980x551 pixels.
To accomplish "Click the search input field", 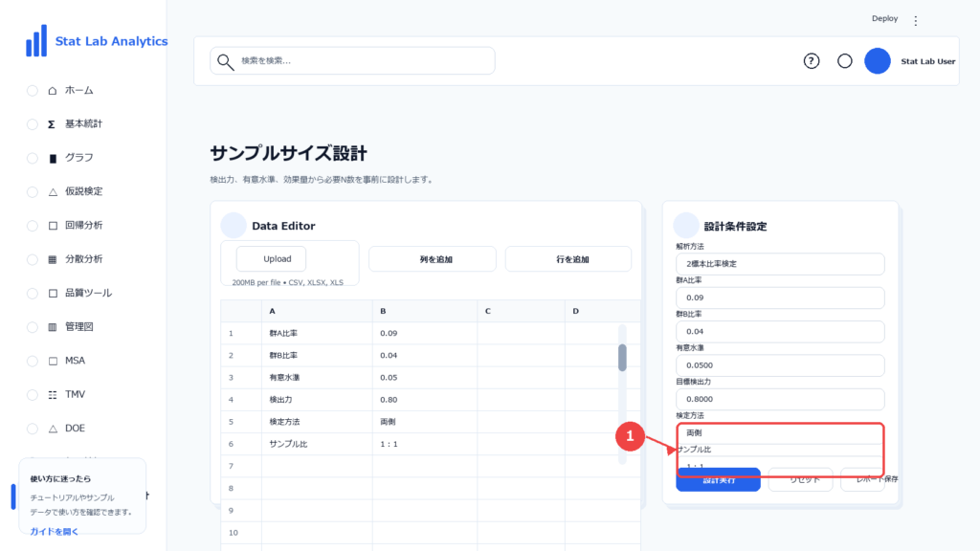I will pyautogui.click(x=352, y=60).
